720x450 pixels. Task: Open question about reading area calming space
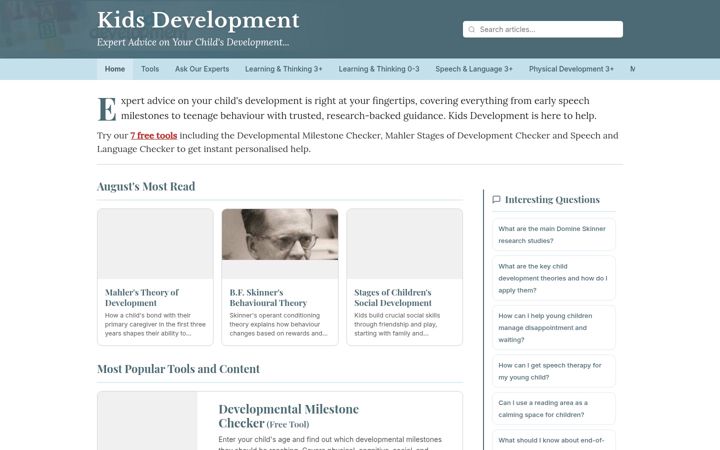[x=553, y=409]
